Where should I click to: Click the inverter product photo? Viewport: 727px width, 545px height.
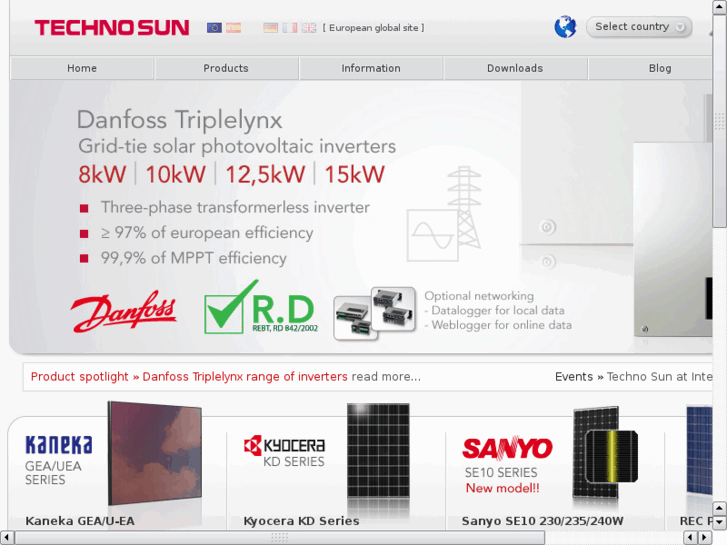[672, 239]
